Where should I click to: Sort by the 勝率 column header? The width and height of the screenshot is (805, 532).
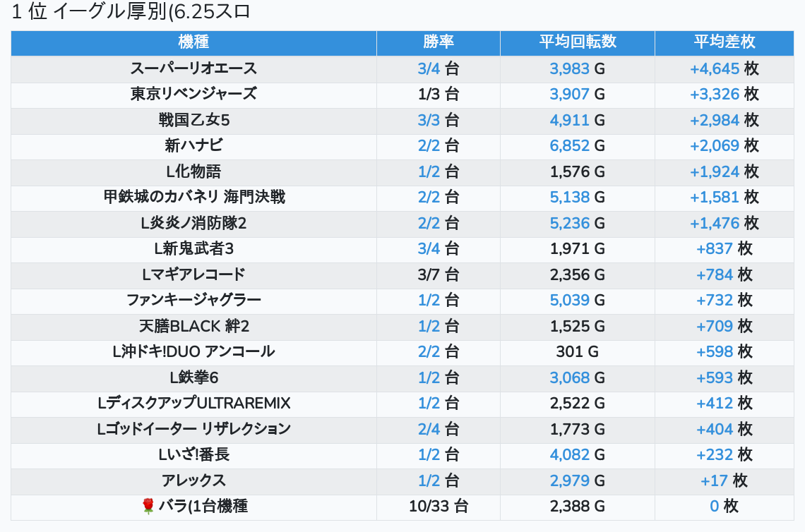click(x=438, y=42)
